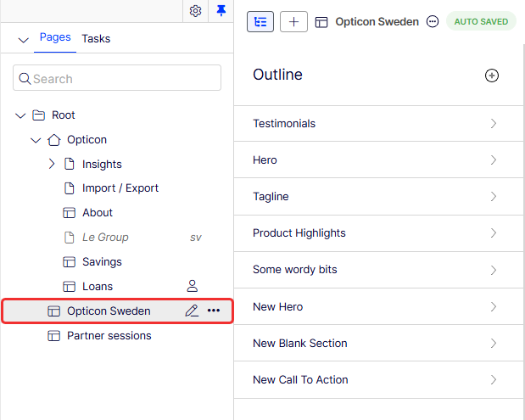
Task: Open the Partner sessions page
Action: pyautogui.click(x=109, y=336)
